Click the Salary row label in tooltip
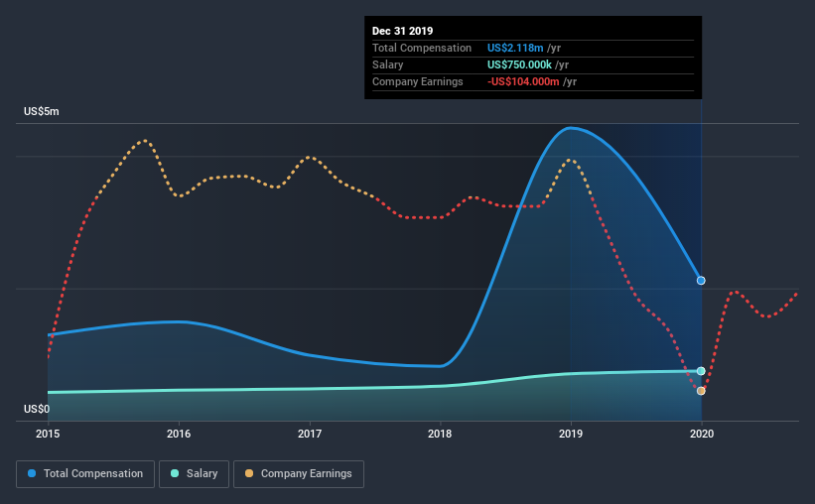The width and height of the screenshot is (815, 504). (x=388, y=64)
